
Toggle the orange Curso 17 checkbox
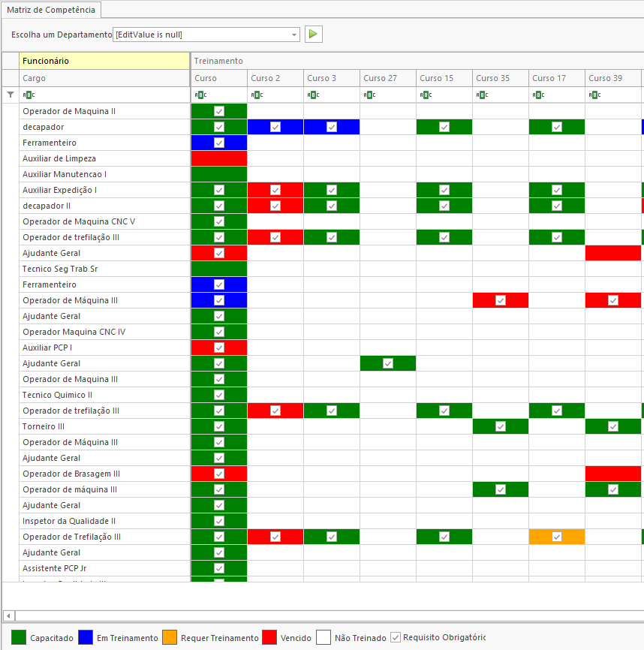tap(557, 537)
